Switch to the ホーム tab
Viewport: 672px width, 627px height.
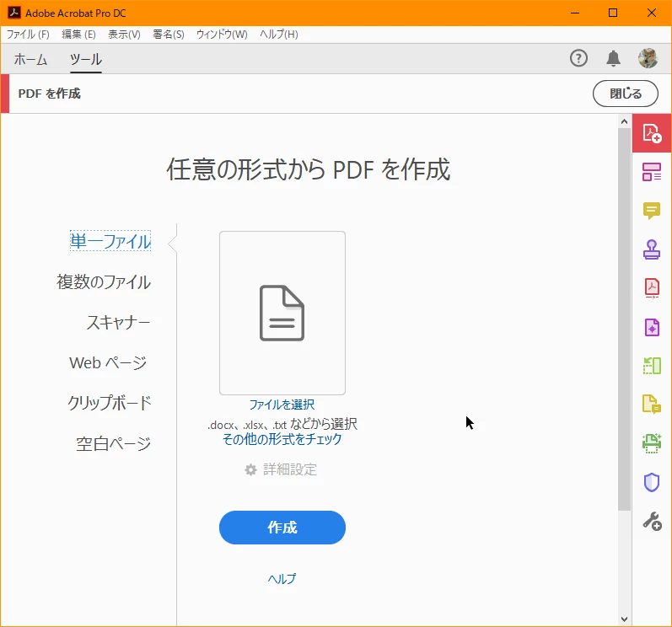coord(30,59)
